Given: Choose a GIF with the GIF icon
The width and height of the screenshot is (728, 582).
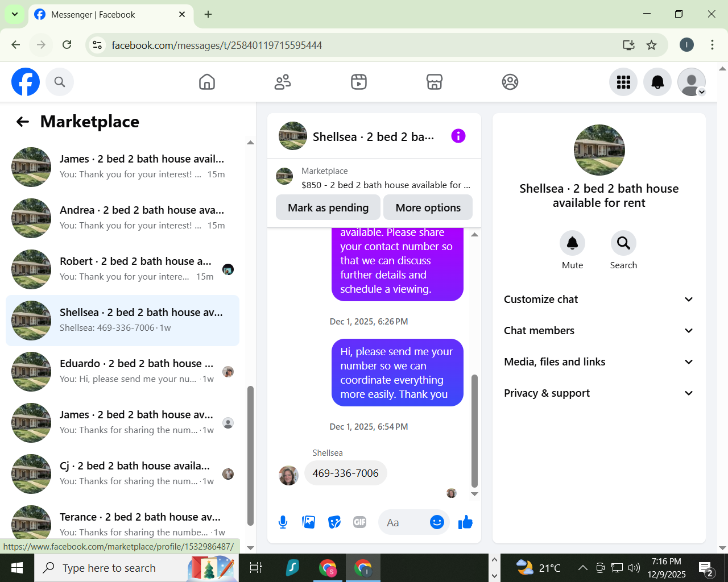Looking at the screenshot, I should tap(360, 522).
